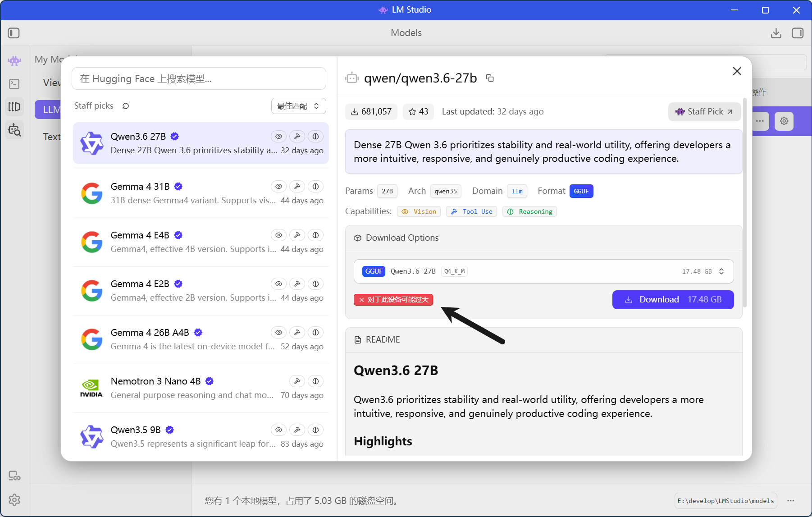812x517 pixels.
Task: Toggle the right sidebar panel icon
Action: click(x=798, y=33)
